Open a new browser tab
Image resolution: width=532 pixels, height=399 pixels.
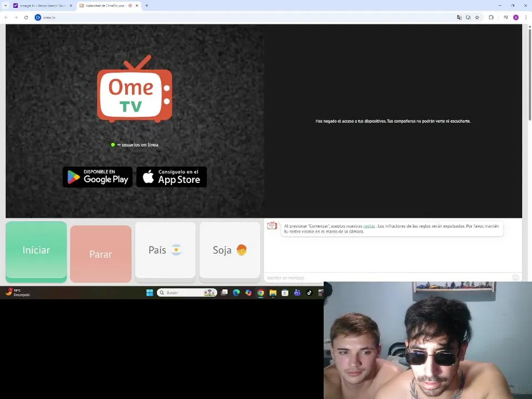tap(146, 6)
